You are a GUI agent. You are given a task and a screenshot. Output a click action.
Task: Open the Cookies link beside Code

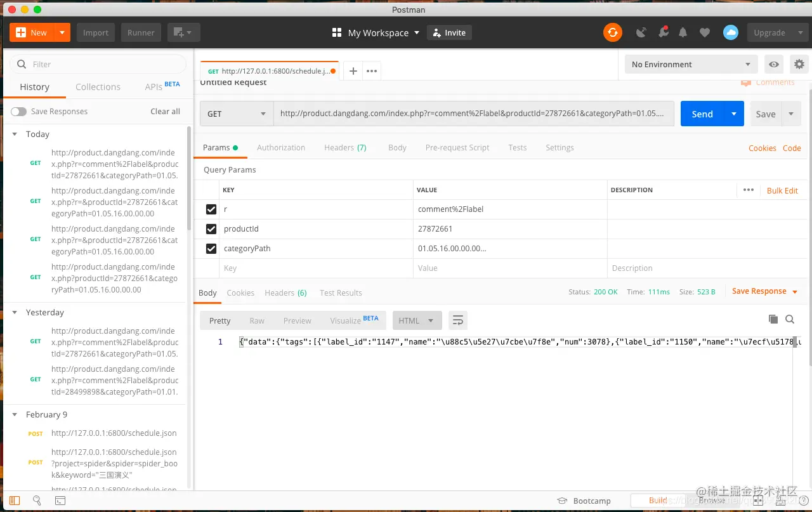click(762, 148)
